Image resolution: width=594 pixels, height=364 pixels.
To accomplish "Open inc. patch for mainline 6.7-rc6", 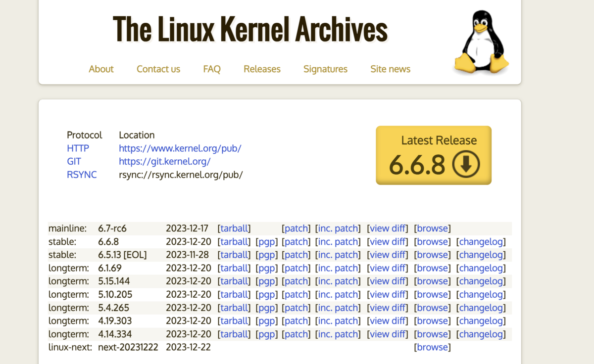I will 338,228.
